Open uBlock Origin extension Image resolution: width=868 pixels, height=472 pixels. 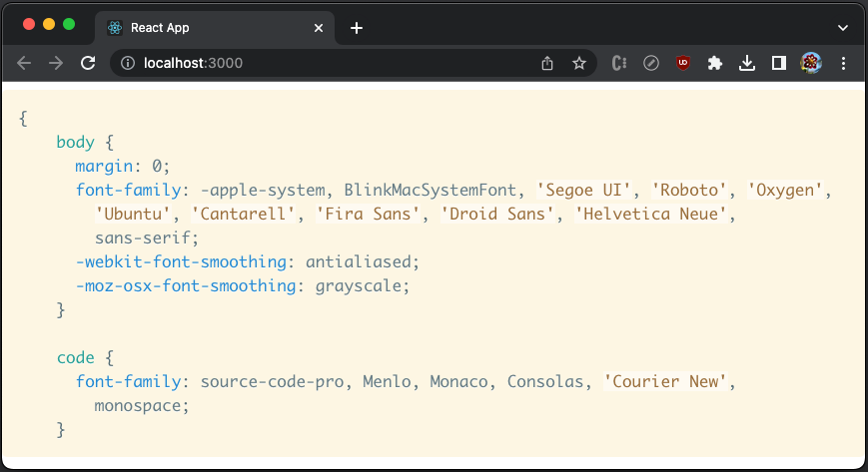coord(683,63)
